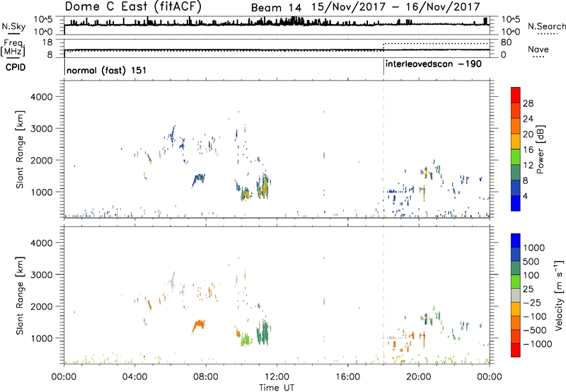Image resolution: width=566 pixels, height=392 pixels.
Task: Click the "04:00" time tick label
Action: point(135,376)
